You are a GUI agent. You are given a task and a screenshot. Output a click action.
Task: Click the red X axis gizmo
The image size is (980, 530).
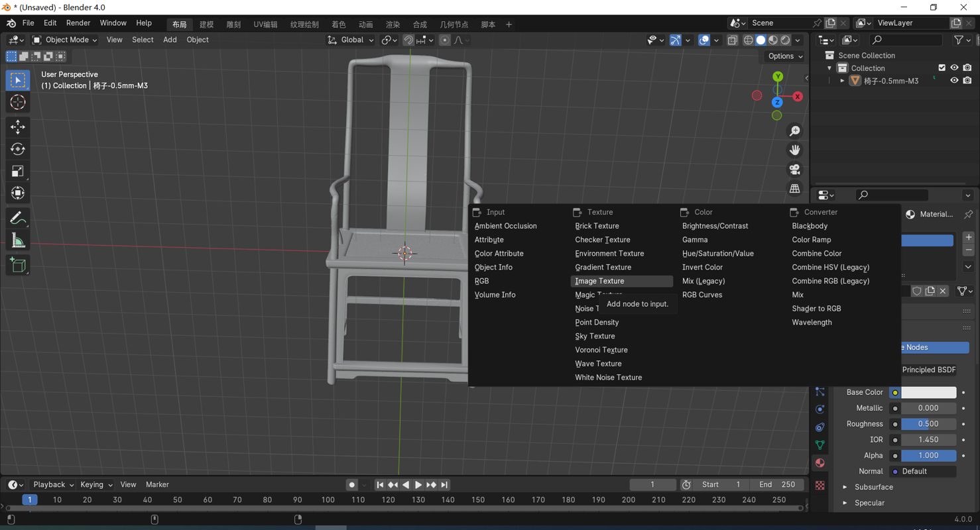(x=798, y=97)
